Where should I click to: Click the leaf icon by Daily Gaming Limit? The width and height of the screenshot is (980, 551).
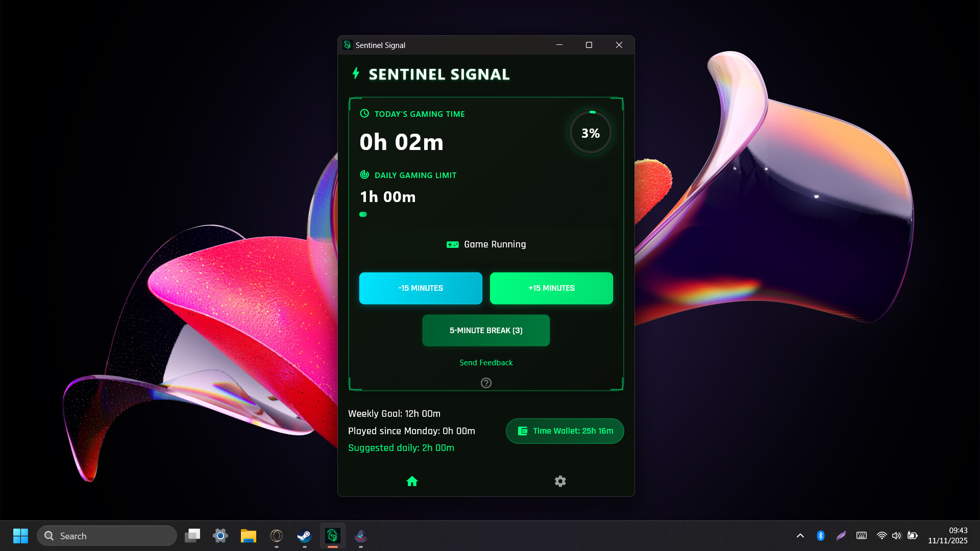pos(364,174)
